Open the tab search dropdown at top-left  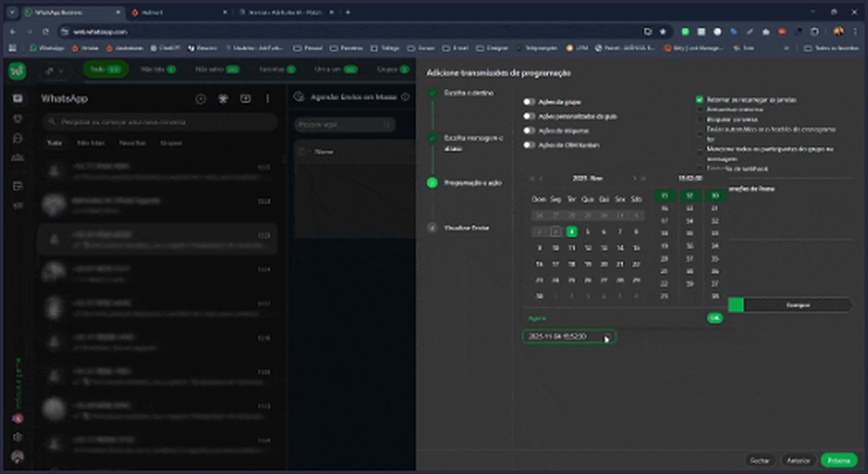(12, 12)
